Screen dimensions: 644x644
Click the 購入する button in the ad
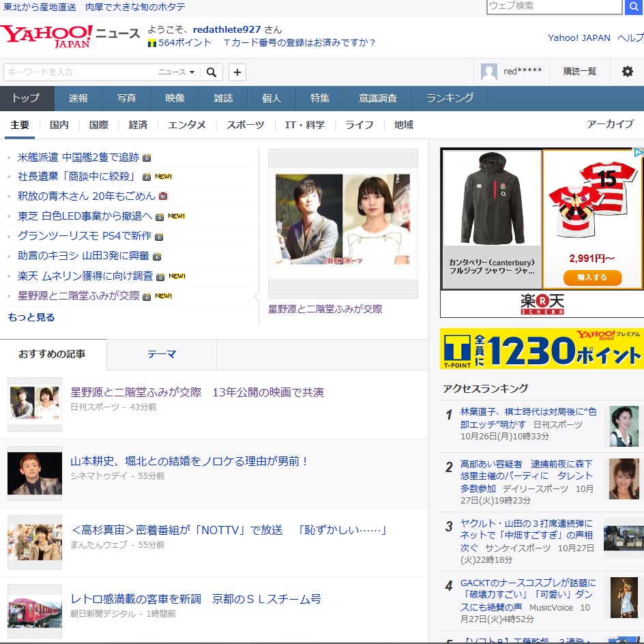(592, 278)
